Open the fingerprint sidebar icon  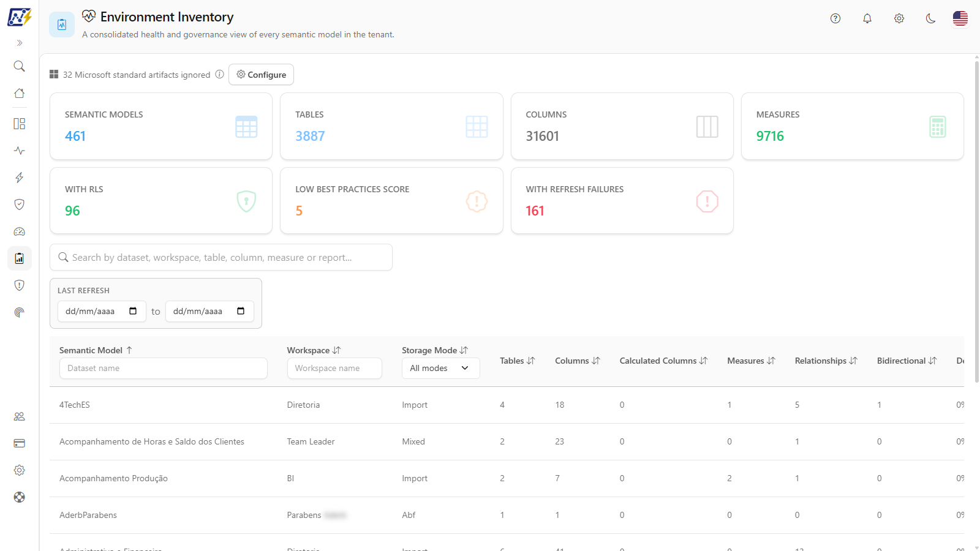click(x=20, y=312)
